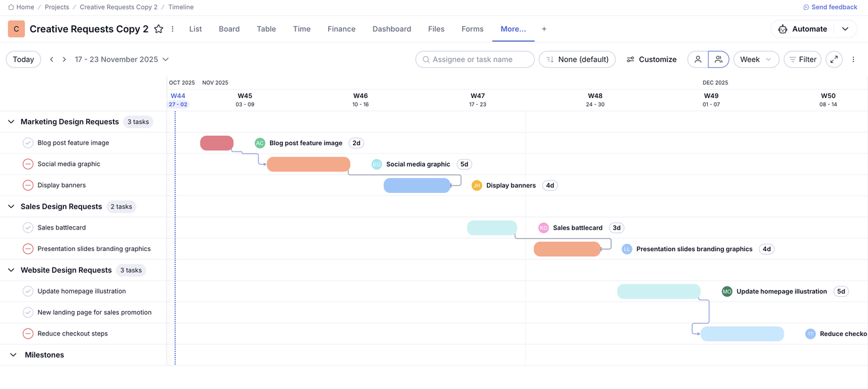This screenshot has height=389, width=868.
Task: Go to previous week arrow
Action: [x=52, y=59]
